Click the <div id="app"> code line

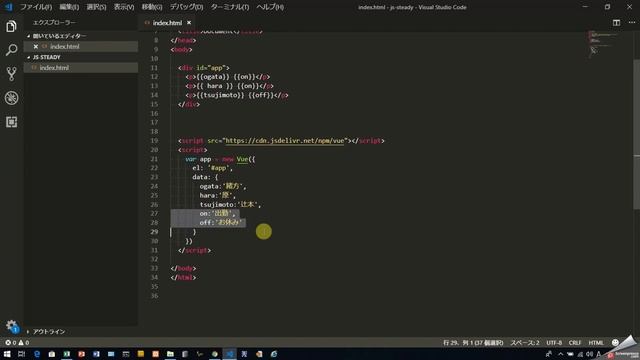click(204, 68)
